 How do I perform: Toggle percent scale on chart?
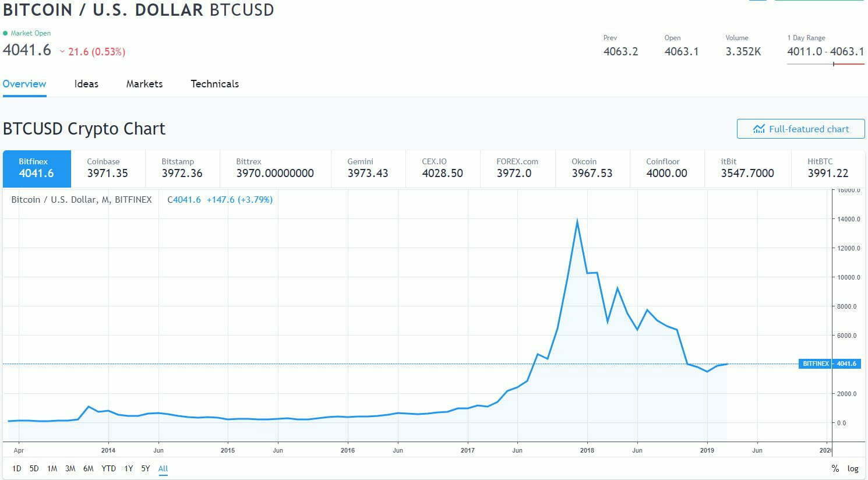click(835, 468)
